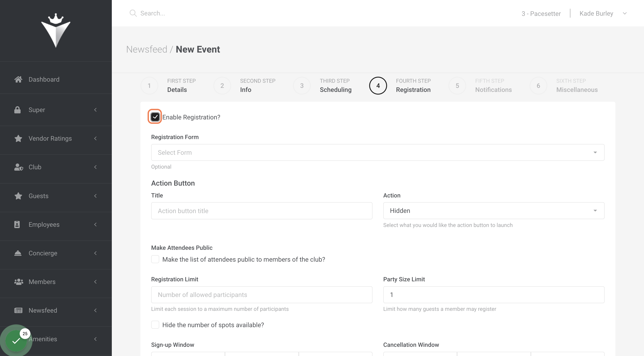Click the Members sidebar label

click(x=42, y=282)
